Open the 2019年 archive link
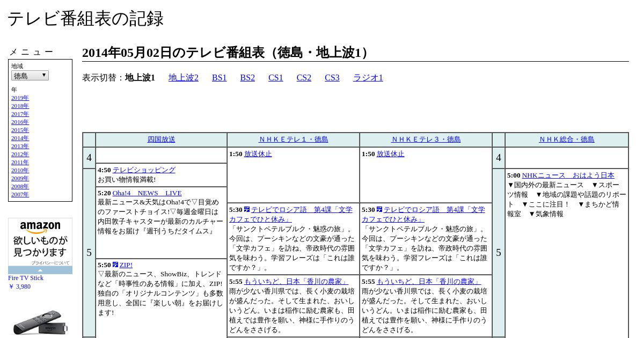Image resolution: width=644 pixels, height=338 pixels. (x=20, y=98)
